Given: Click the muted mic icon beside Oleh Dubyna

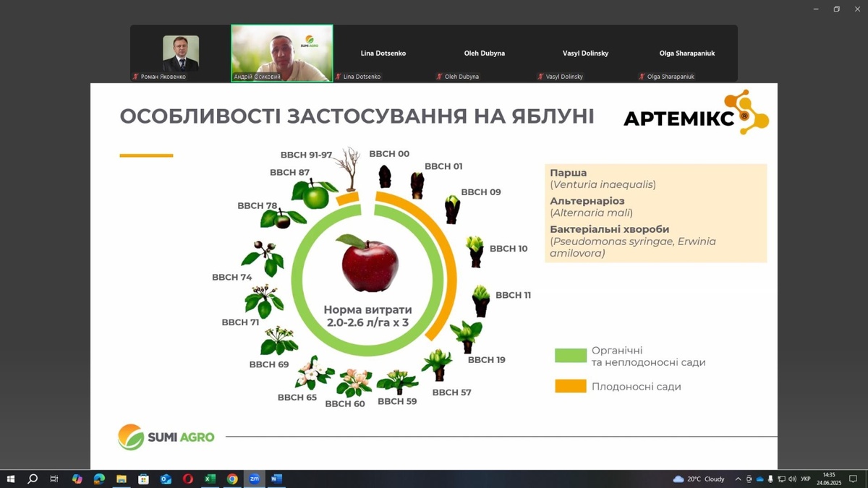Looking at the screenshot, I should (x=440, y=77).
